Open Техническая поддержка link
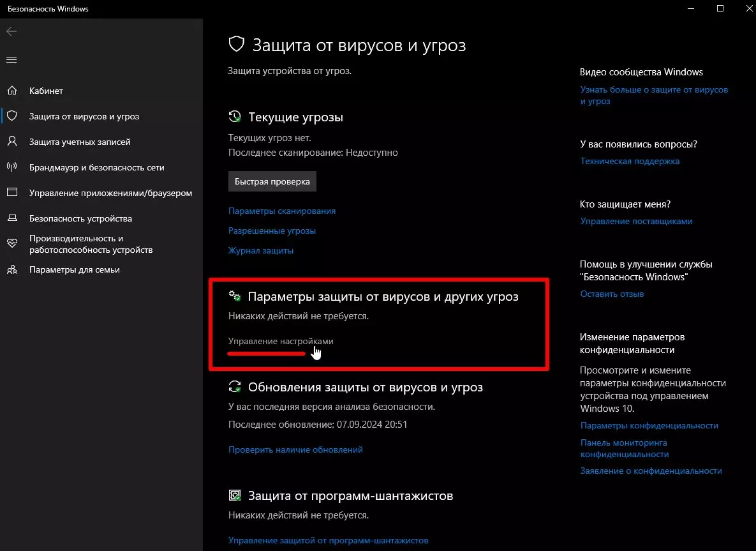Image resolution: width=756 pixels, height=551 pixels. coord(630,161)
